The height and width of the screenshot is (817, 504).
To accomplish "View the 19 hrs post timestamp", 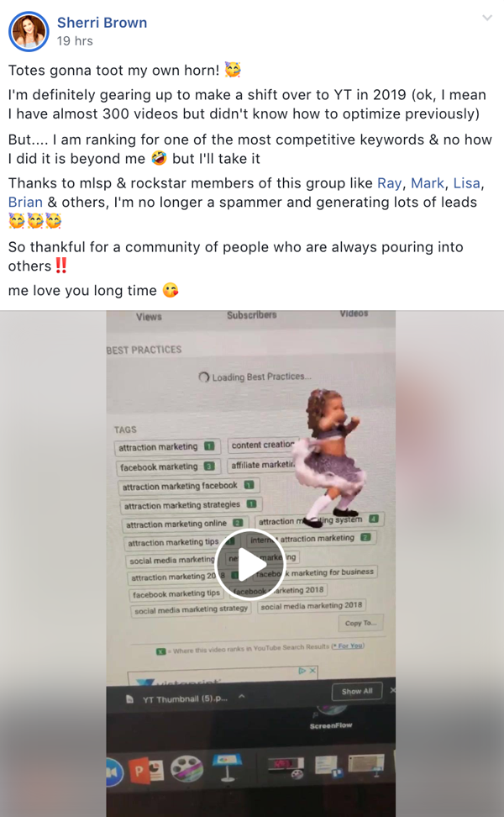I will [75, 40].
